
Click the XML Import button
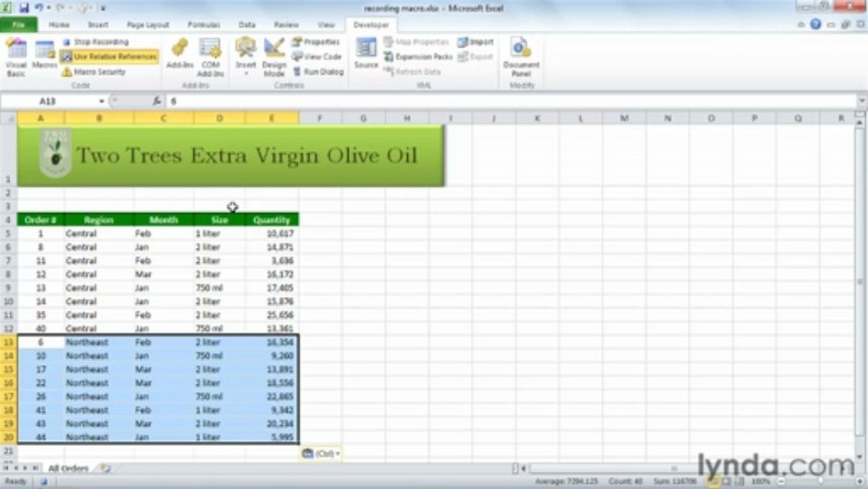coord(476,42)
